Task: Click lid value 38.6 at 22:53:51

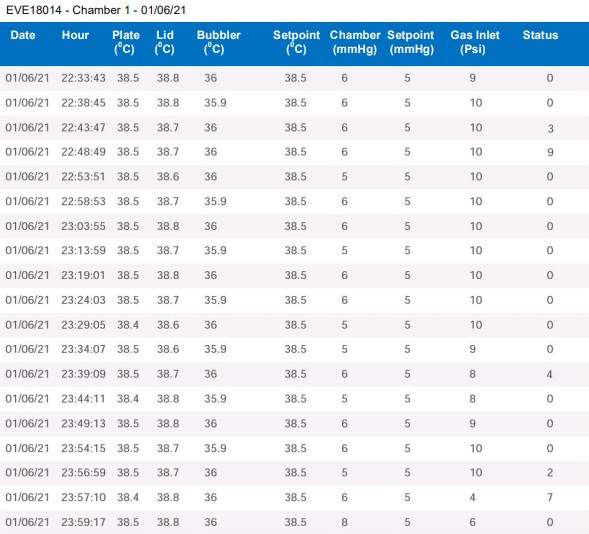Action: 168,176
